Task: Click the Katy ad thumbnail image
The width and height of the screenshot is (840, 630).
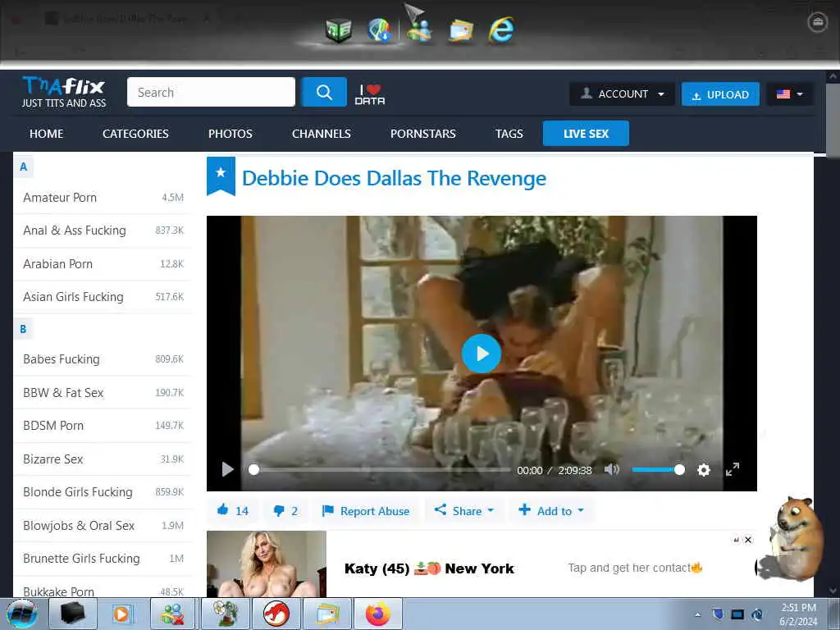Action: click(x=267, y=564)
